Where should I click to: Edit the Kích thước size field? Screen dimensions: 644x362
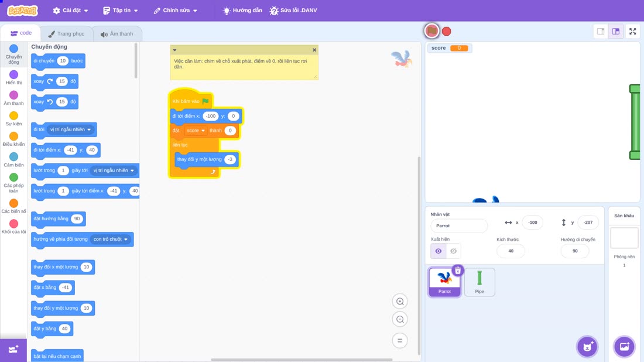point(511,251)
